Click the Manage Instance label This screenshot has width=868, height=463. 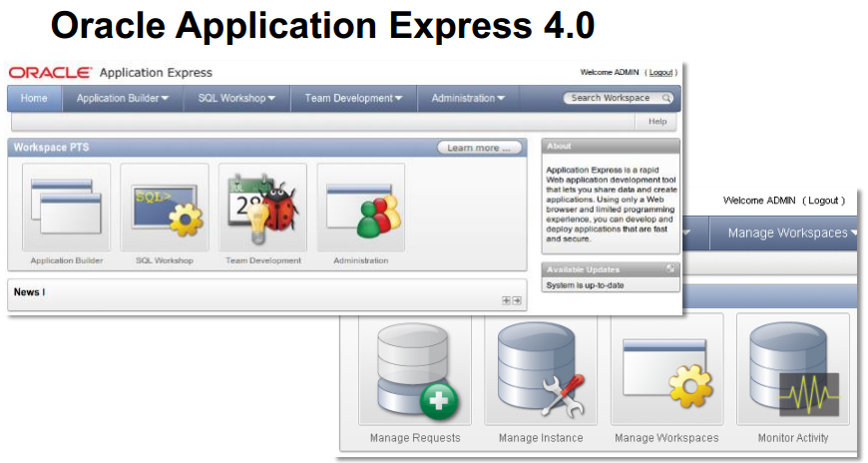541,438
